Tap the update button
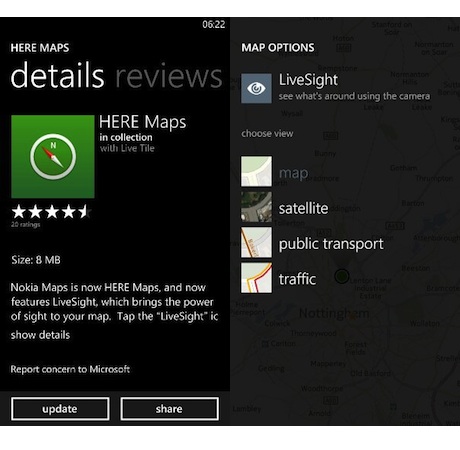460x450 pixels. [x=60, y=409]
